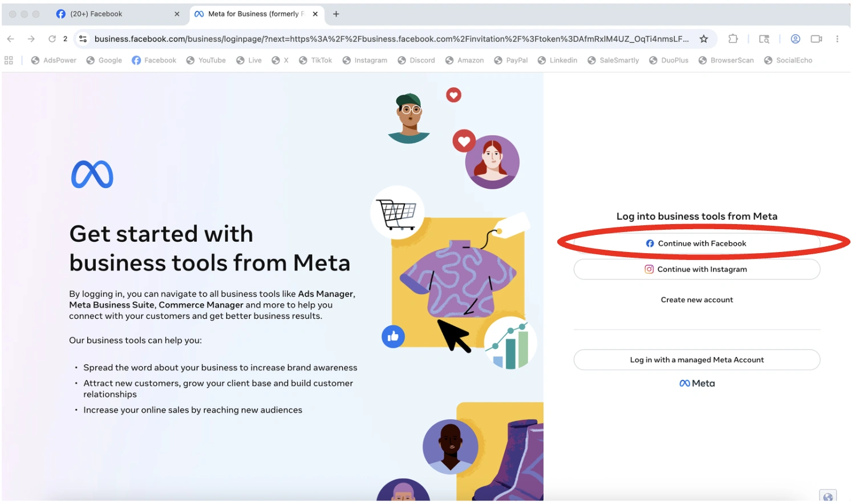This screenshot has width=867, height=504.
Task: Open the Chrome three-dot menu
Action: [837, 39]
